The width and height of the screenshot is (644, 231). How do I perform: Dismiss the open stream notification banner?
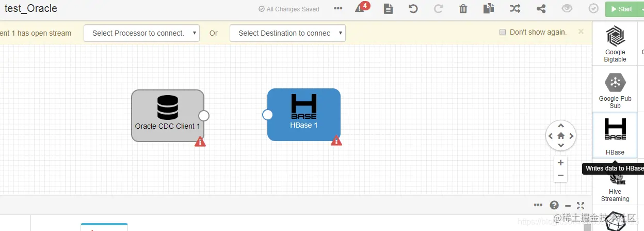coord(581,32)
